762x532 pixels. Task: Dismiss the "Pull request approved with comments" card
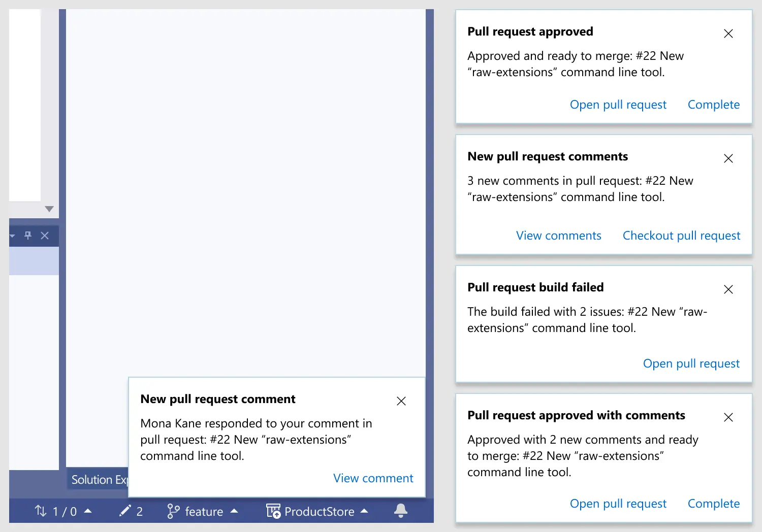(x=728, y=417)
